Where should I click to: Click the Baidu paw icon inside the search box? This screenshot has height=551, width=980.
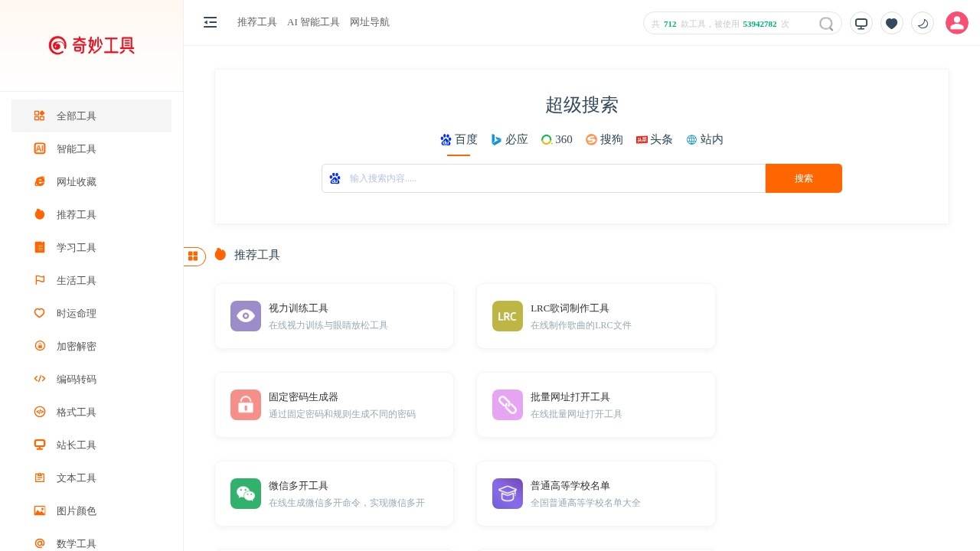(335, 178)
